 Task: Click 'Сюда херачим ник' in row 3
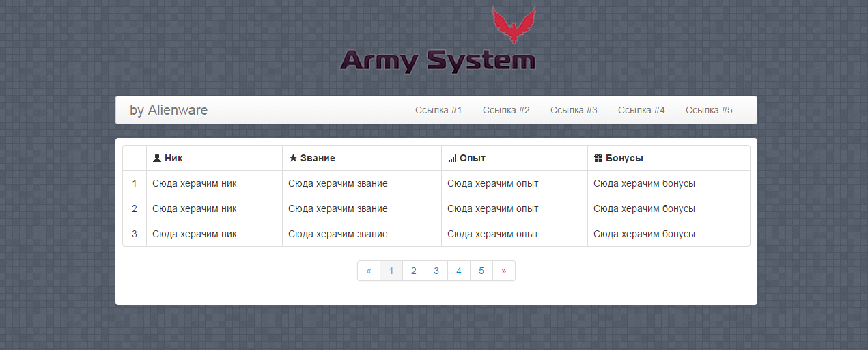click(x=195, y=234)
